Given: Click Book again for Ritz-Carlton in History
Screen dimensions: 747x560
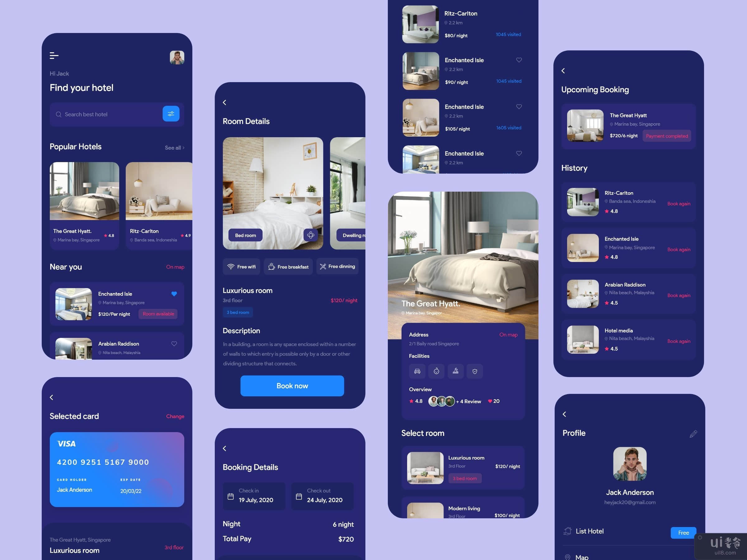Looking at the screenshot, I should tap(678, 203).
